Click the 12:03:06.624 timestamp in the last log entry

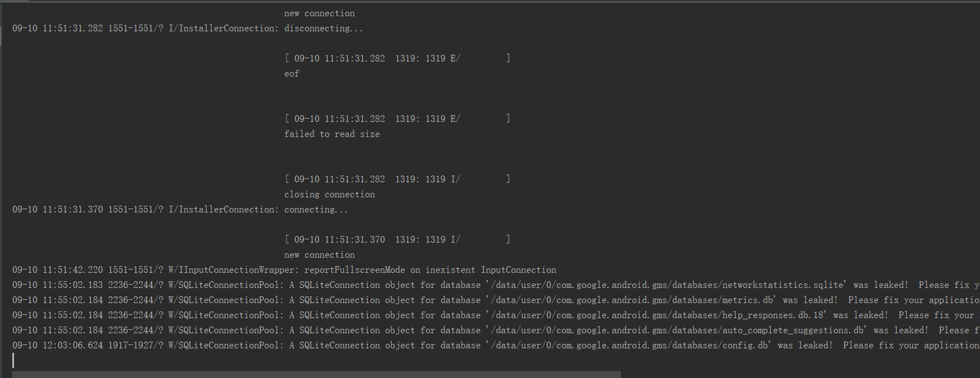click(73, 346)
